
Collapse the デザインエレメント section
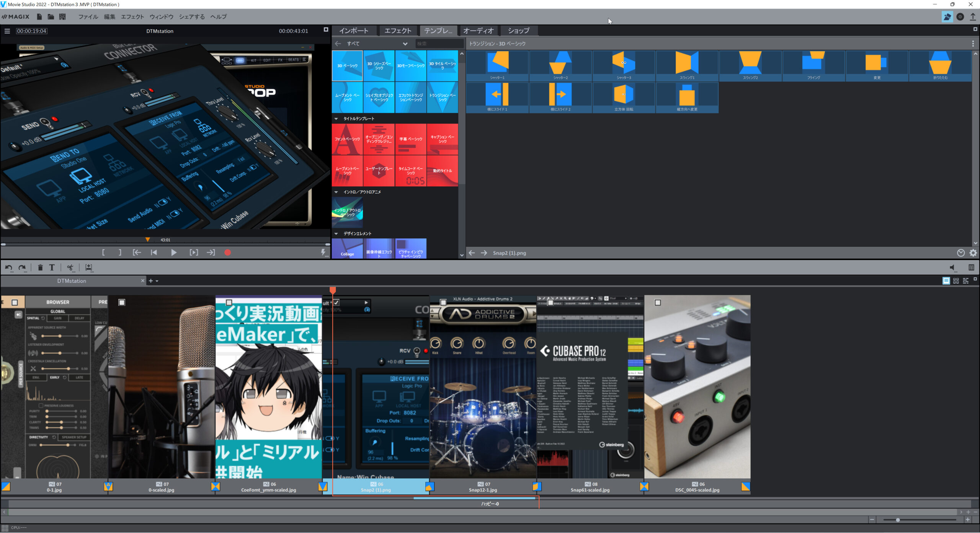click(336, 233)
